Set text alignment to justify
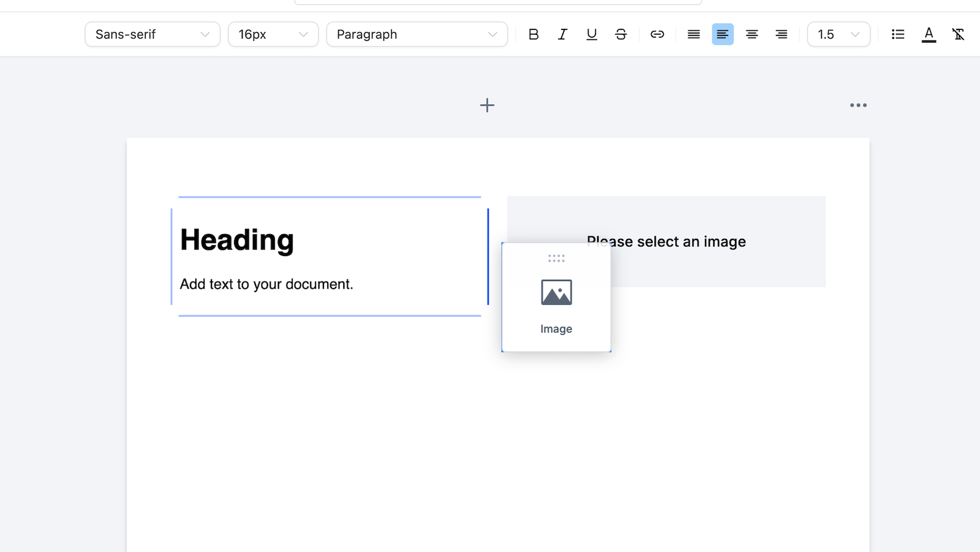The width and height of the screenshot is (980, 552). pyautogui.click(x=693, y=34)
